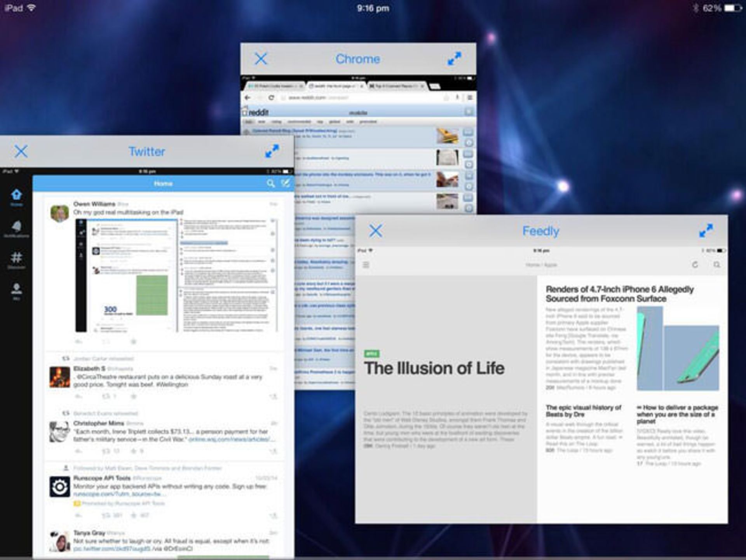Open 'The Illusion of Life' article in Feedly

coord(434,368)
